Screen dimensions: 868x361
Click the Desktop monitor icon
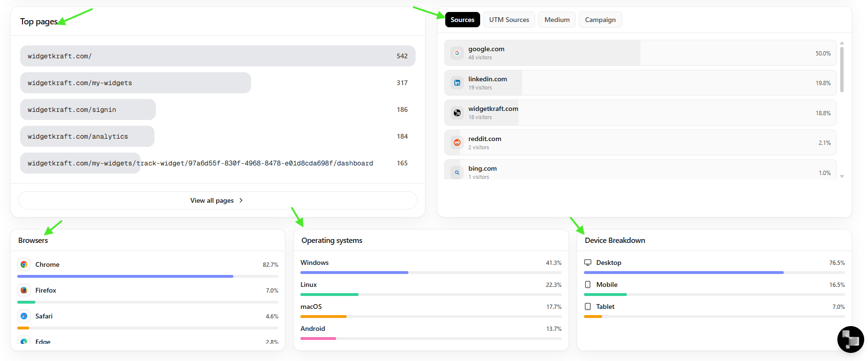coord(588,263)
